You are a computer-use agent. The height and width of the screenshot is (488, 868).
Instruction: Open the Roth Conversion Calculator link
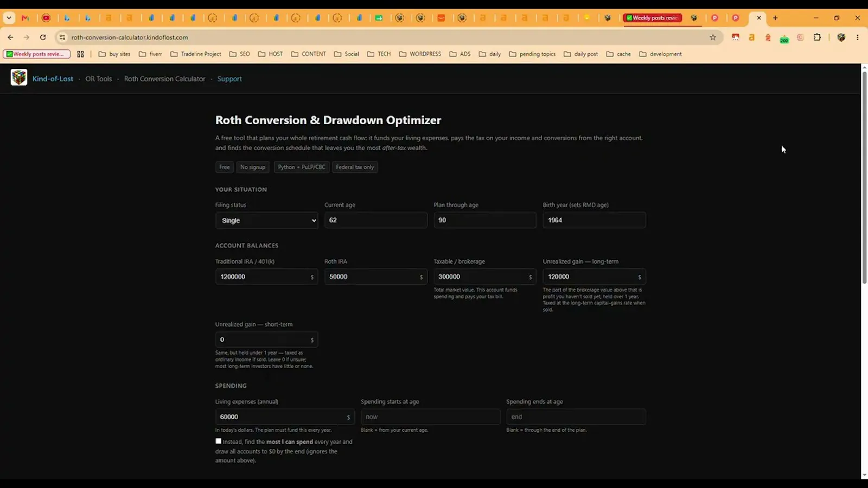click(x=164, y=79)
